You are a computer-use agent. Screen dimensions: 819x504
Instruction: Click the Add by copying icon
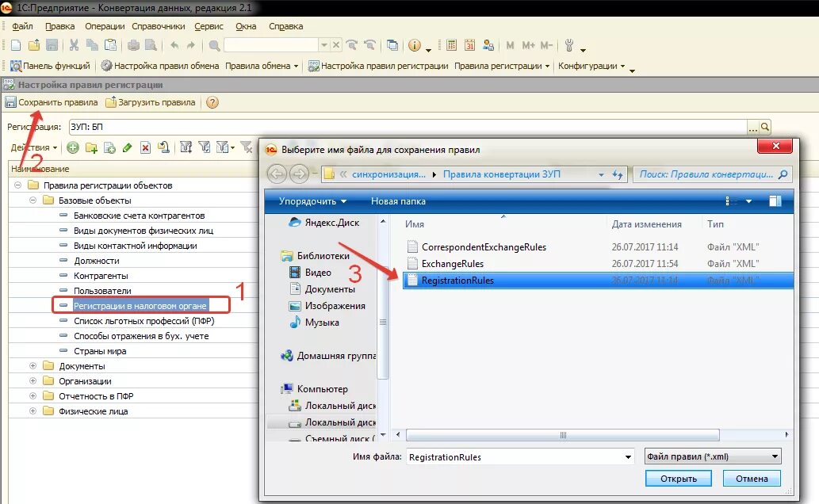[x=109, y=148]
